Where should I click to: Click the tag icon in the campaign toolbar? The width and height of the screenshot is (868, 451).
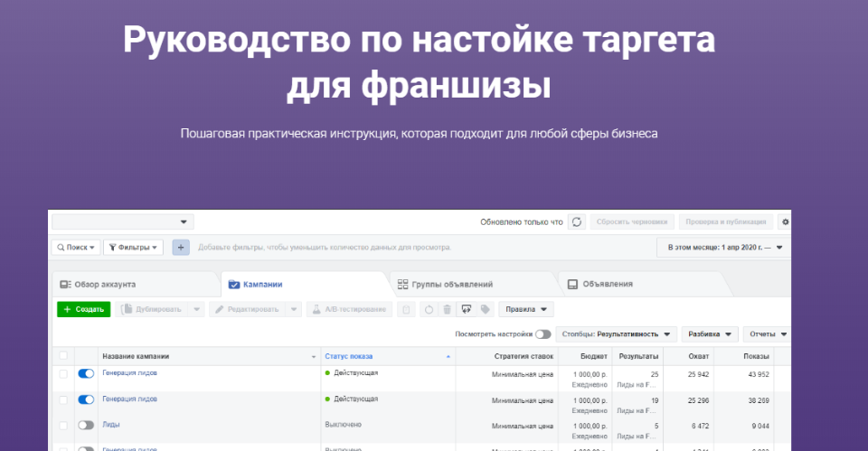point(486,309)
